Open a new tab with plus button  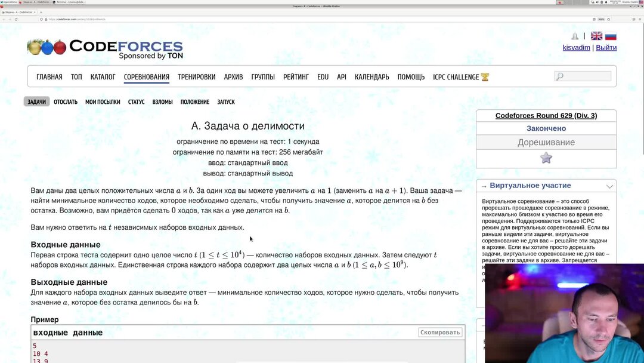(x=41, y=13)
